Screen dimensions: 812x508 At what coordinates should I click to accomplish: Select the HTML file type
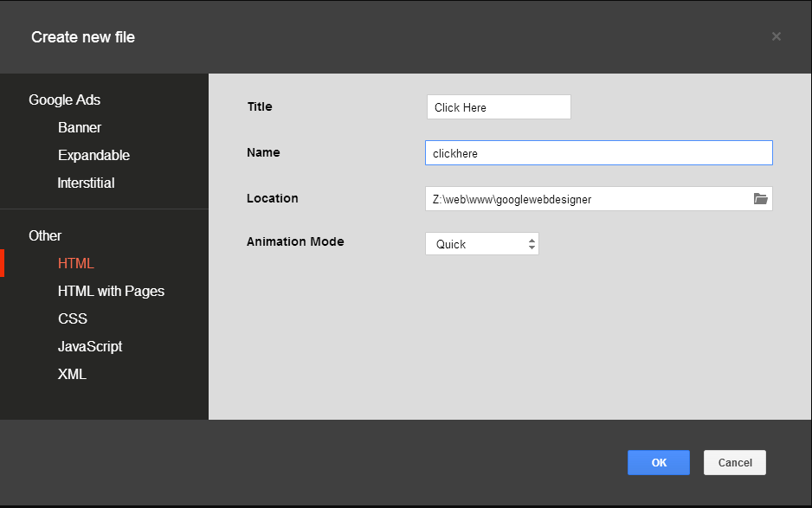(x=76, y=263)
